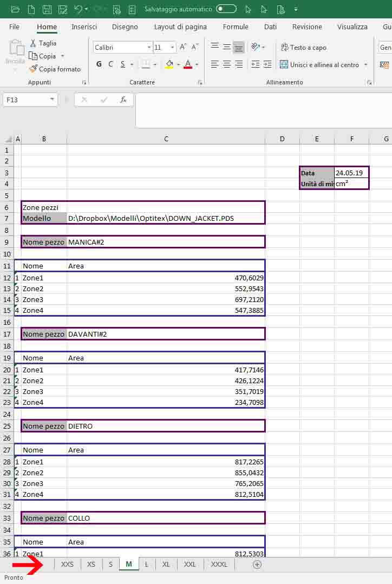Apply bold with the G button

pyautogui.click(x=99, y=64)
